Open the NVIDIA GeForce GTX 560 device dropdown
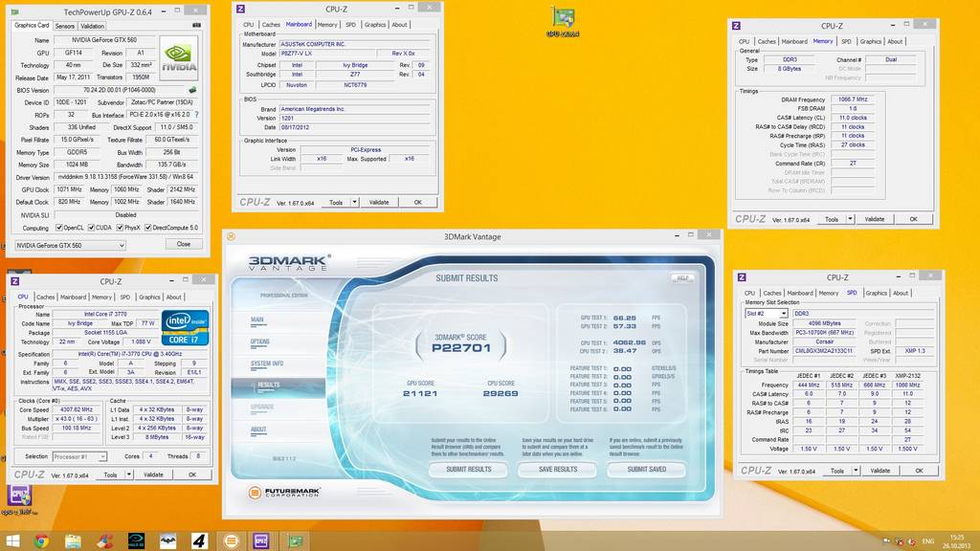Image resolution: width=980 pixels, height=551 pixels. (x=70, y=246)
